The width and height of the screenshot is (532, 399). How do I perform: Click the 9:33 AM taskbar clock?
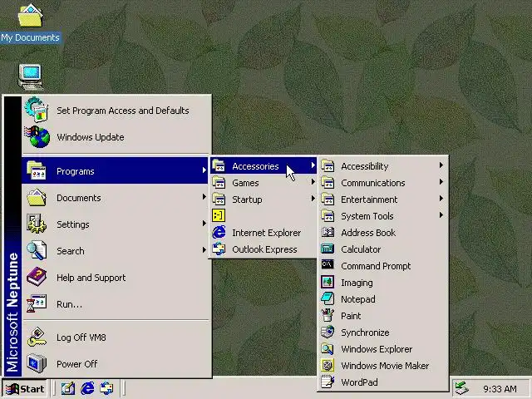[500, 389]
